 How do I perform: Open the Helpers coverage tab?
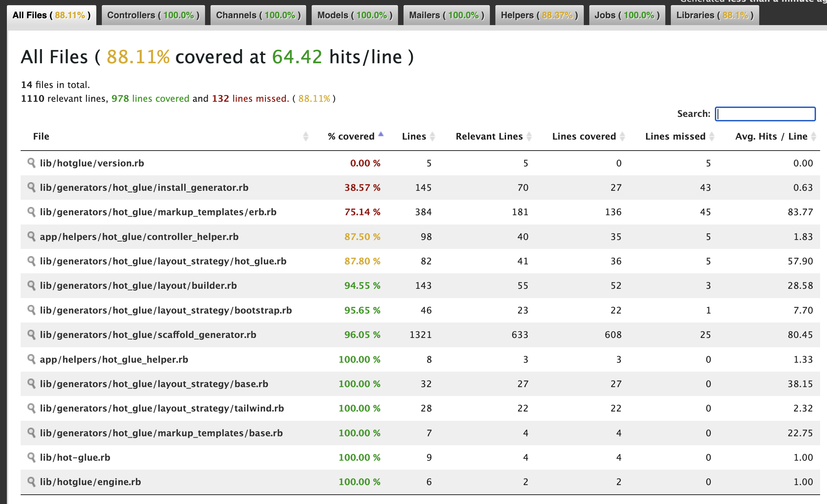click(x=539, y=15)
